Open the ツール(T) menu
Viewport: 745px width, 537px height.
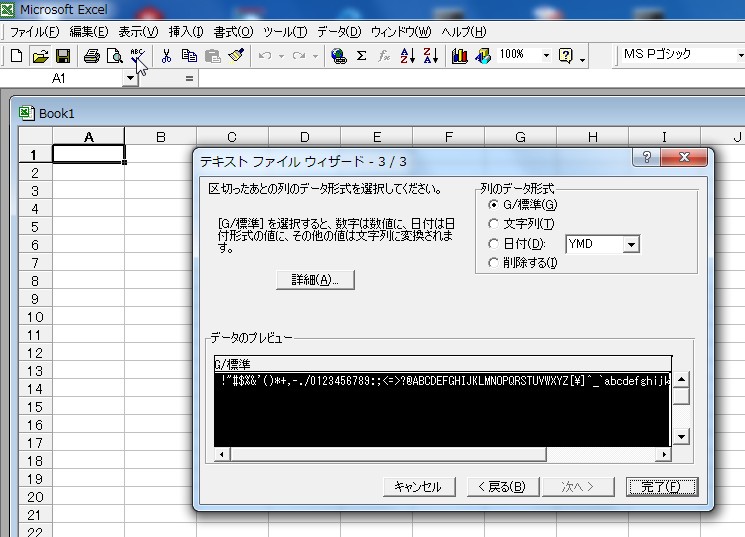pos(285,32)
